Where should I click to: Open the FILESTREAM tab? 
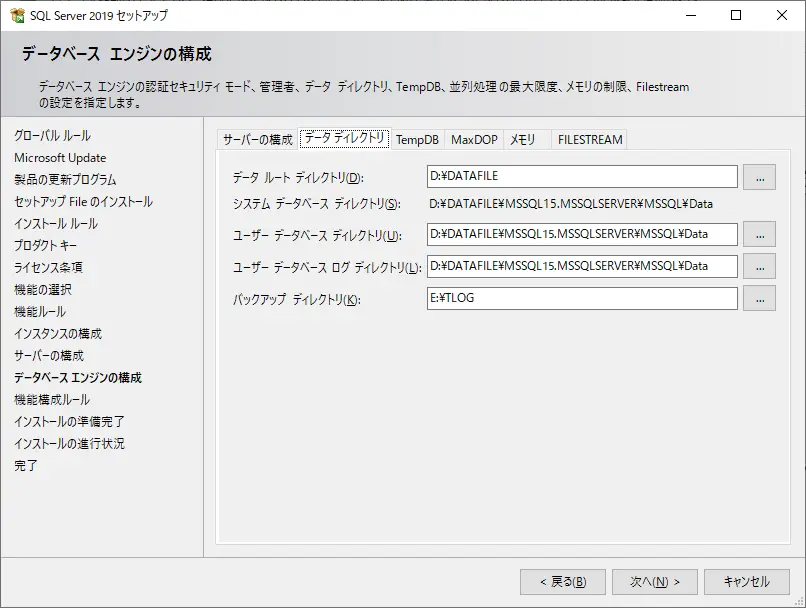tap(590, 140)
